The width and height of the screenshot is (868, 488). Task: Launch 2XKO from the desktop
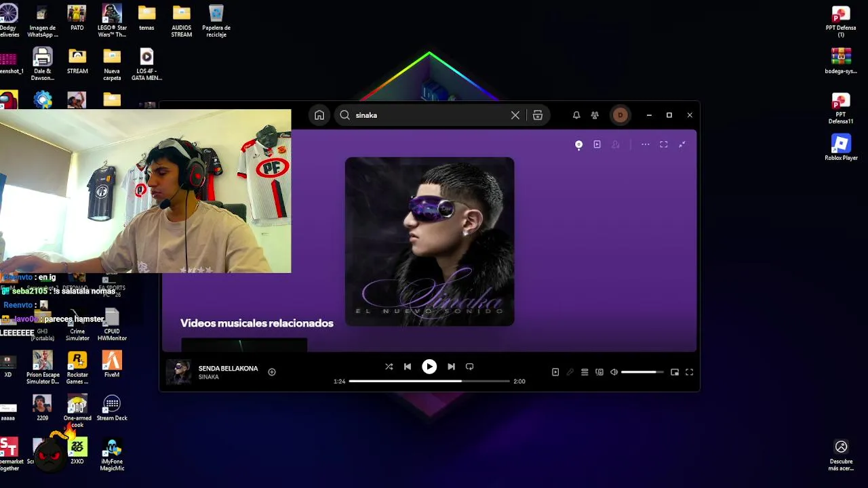pyautogui.click(x=77, y=451)
